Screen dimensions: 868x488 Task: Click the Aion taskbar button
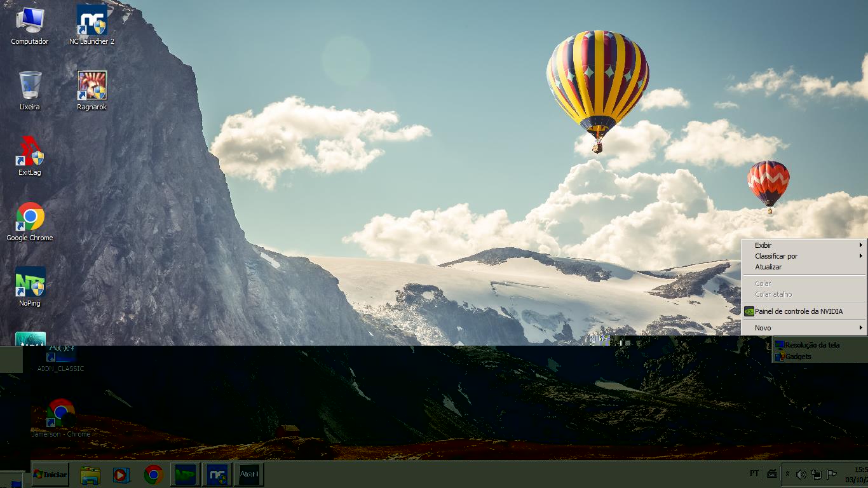click(248, 475)
